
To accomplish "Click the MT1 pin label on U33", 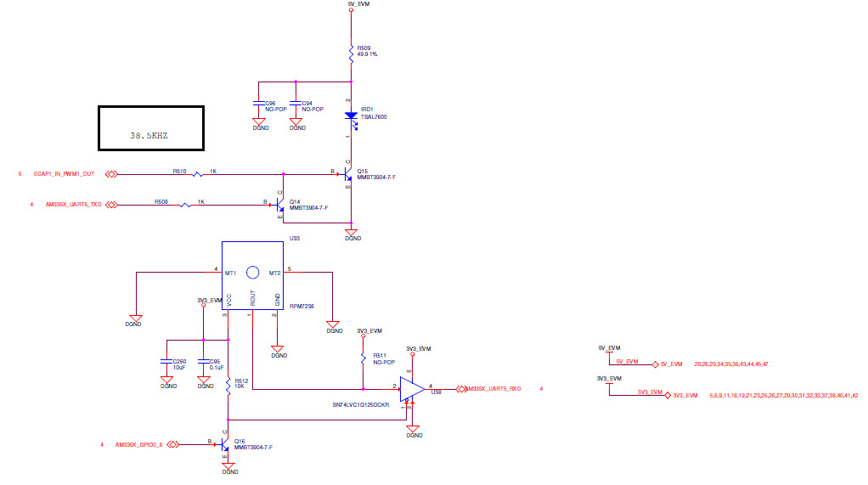I will [230, 273].
